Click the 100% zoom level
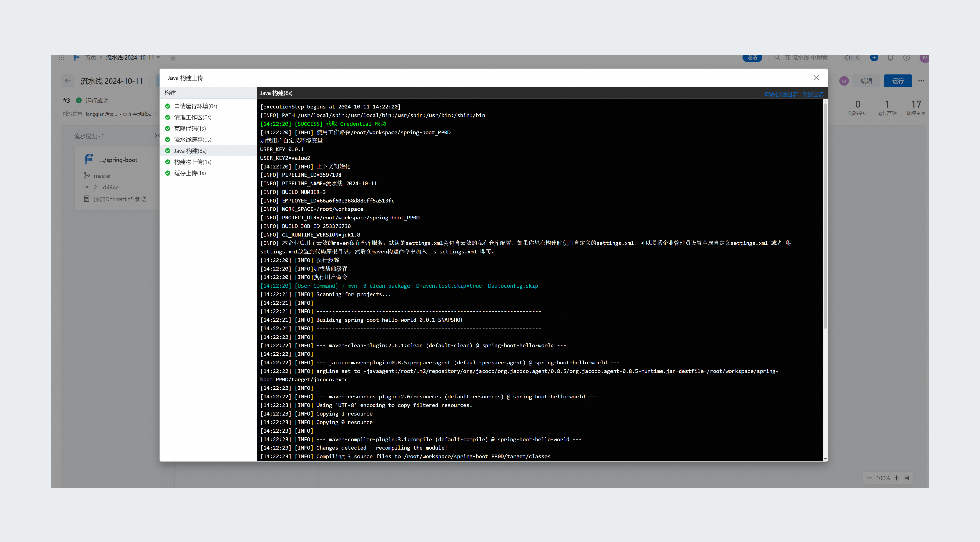This screenshot has width=980, height=542. coord(883,478)
